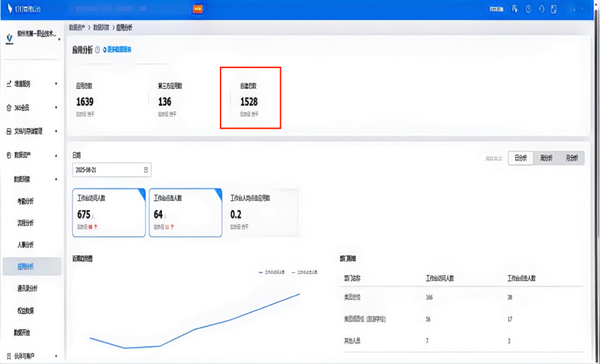The width and height of the screenshot is (600, 364).
Task: Click the 数据资产 breadcrumb link
Action: click(x=77, y=27)
